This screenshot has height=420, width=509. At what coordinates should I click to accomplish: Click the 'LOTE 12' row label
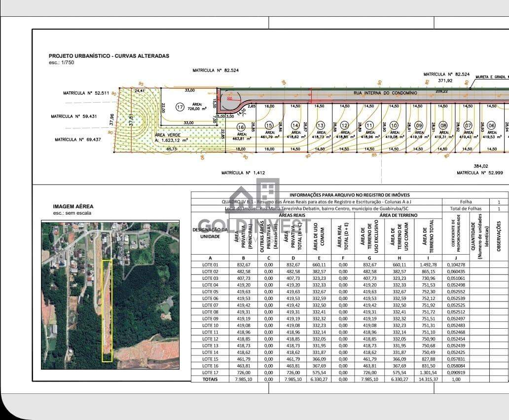(x=210, y=339)
